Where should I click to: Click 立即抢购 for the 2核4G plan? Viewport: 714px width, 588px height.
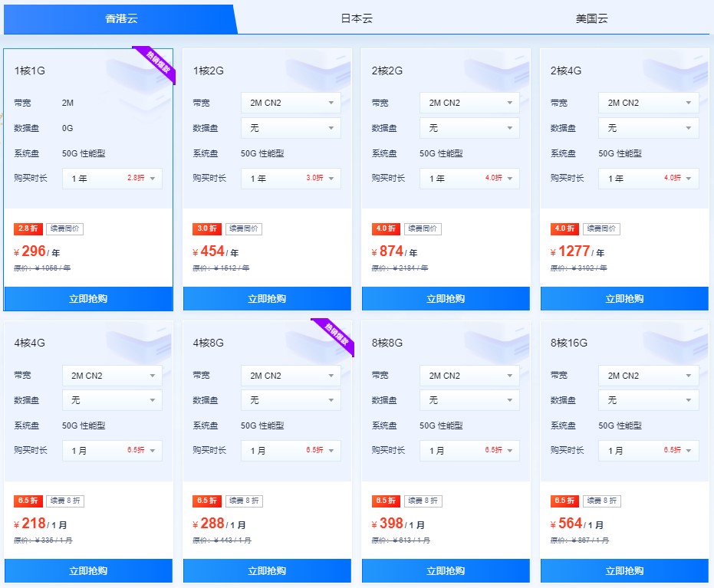[x=624, y=298]
